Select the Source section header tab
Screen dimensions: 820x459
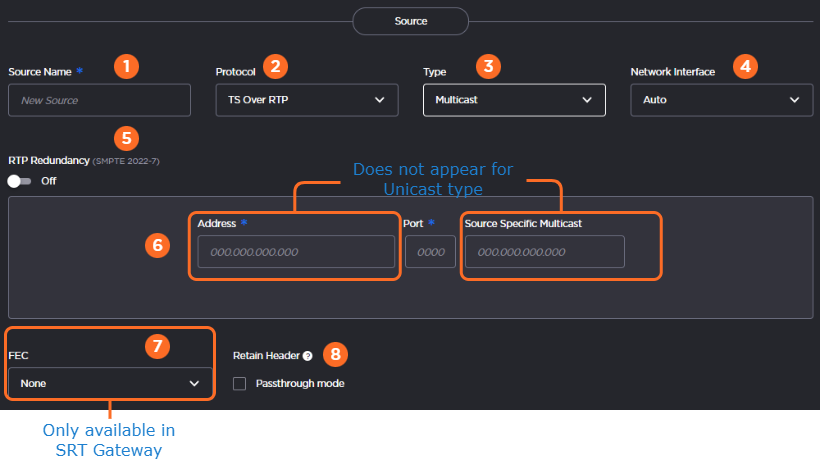pos(410,21)
